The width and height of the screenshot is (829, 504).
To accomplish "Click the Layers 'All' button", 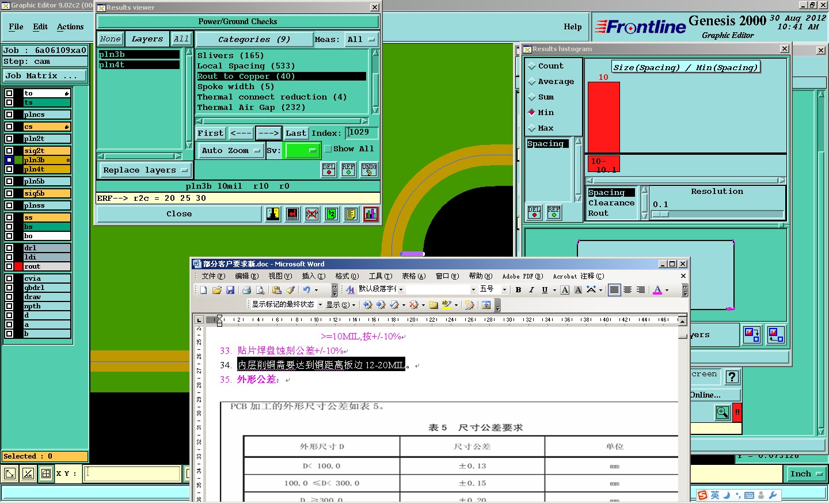I will tap(181, 39).
